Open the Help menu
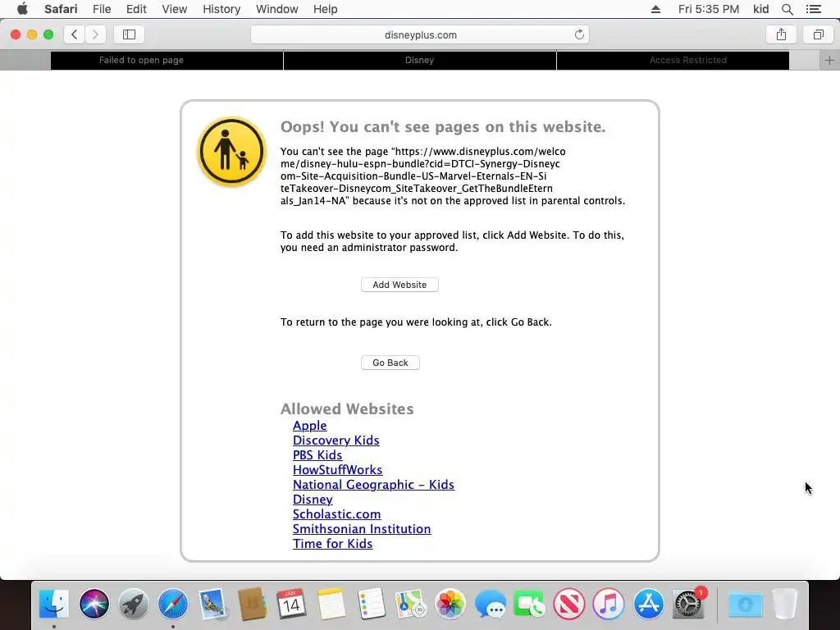 point(325,9)
